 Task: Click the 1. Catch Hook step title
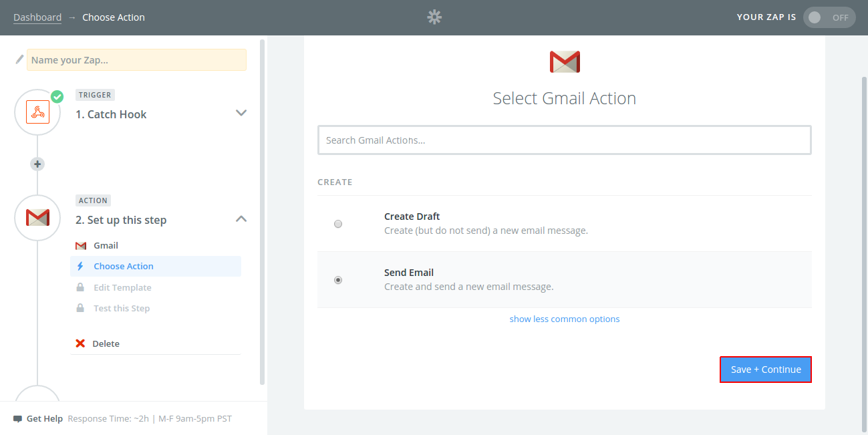click(x=111, y=114)
